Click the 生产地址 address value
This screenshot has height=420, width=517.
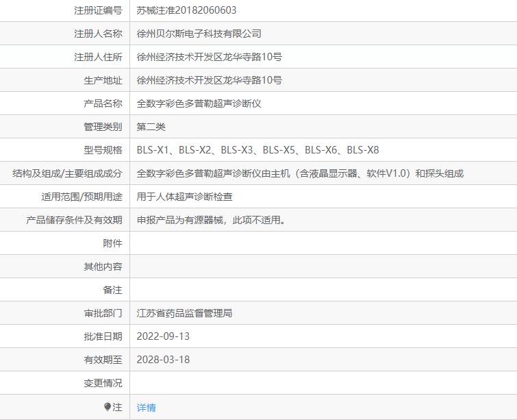coord(209,80)
